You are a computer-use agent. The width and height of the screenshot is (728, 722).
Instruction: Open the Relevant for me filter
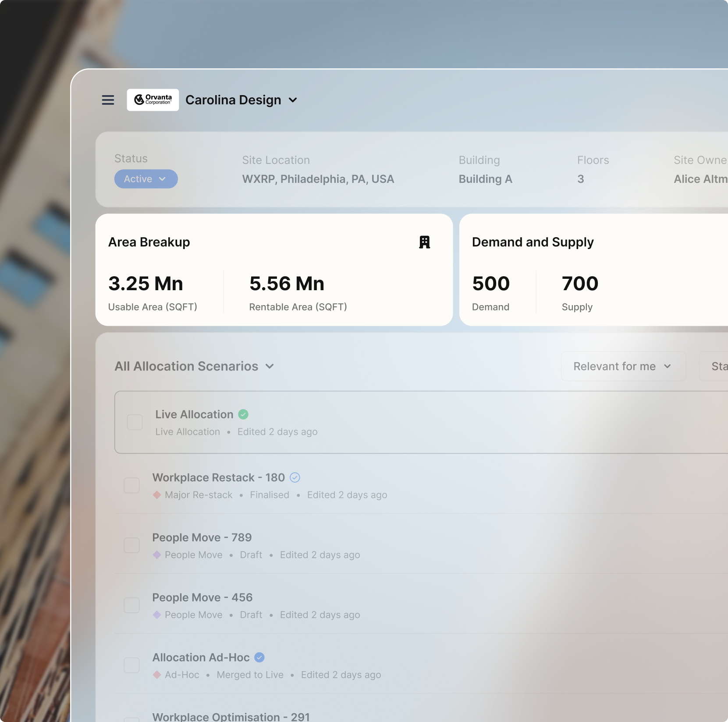tap(623, 366)
